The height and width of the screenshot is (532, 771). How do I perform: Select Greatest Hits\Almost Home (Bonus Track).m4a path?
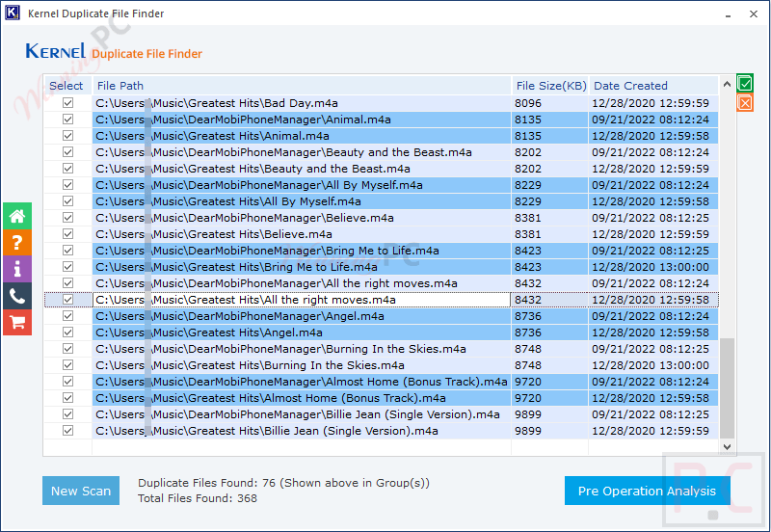[302, 398]
